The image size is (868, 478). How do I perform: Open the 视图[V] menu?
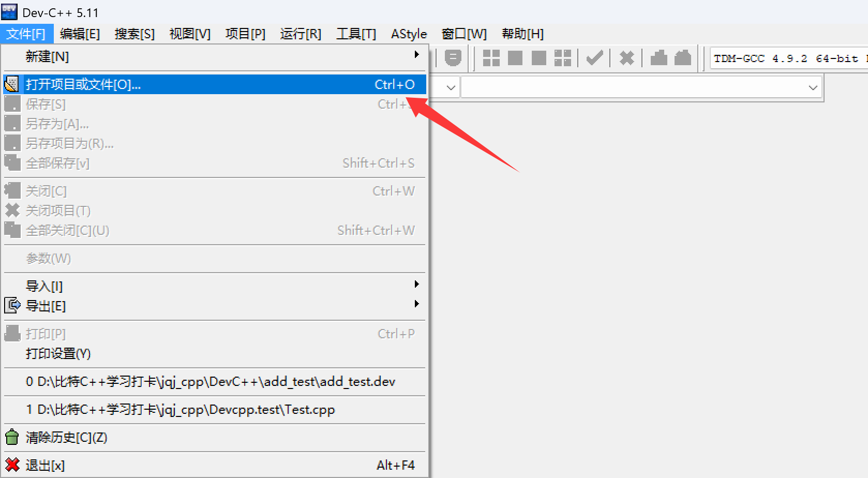pyautogui.click(x=190, y=34)
